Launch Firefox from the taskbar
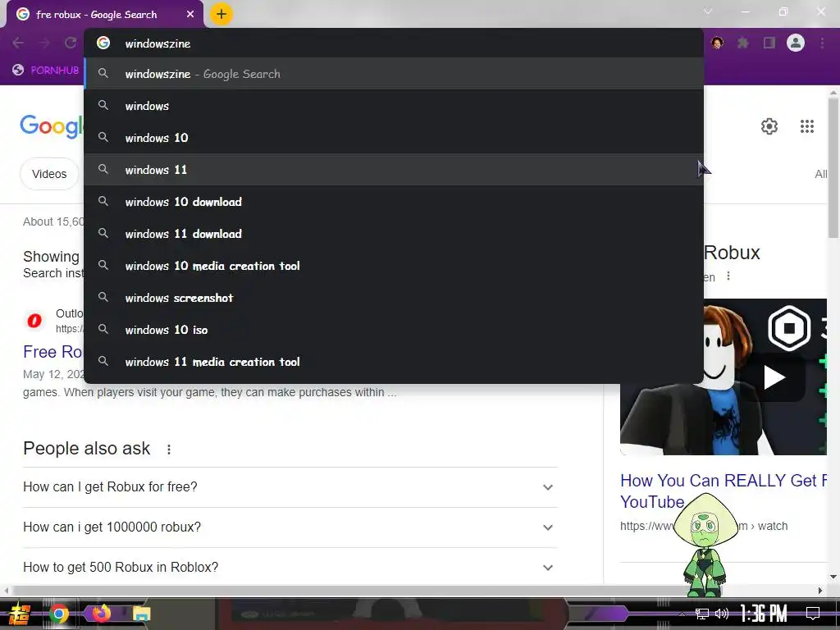 (x=101, y=613)
